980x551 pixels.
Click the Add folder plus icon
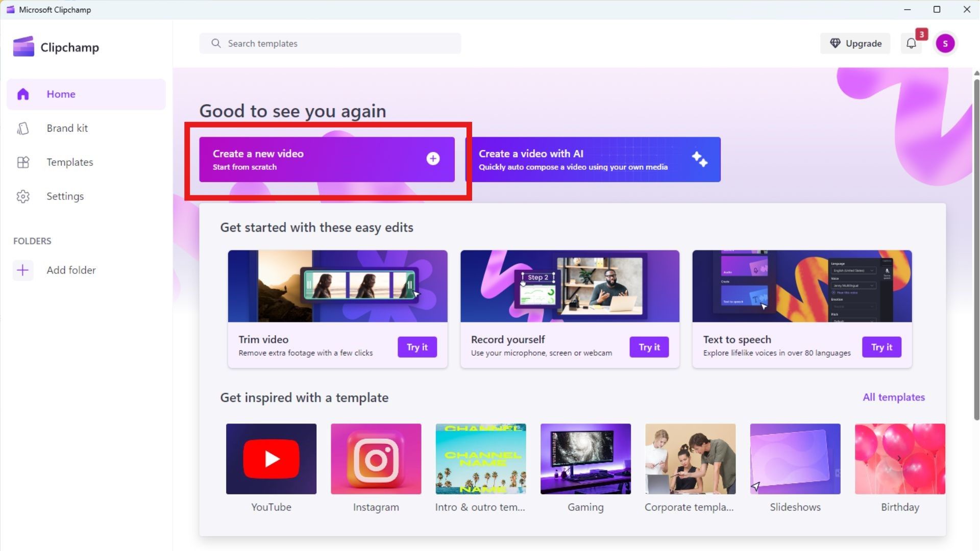pos(23,270)
